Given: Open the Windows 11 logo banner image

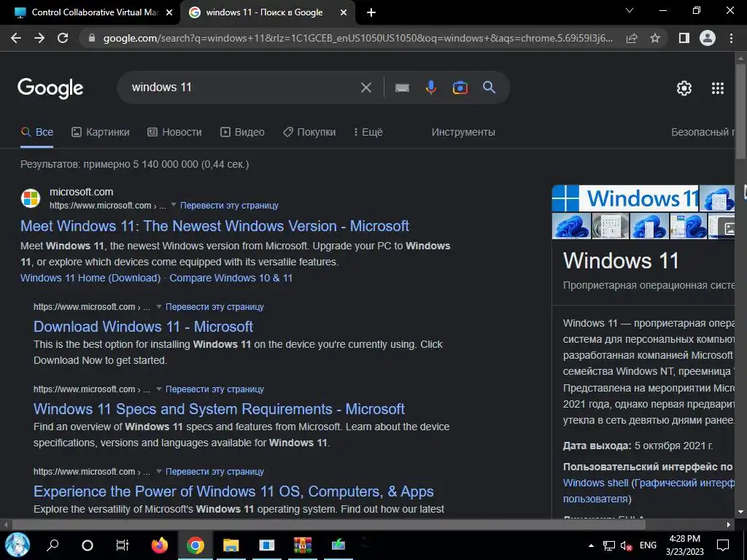Looking at the screenshot, I should click(625, 198).
